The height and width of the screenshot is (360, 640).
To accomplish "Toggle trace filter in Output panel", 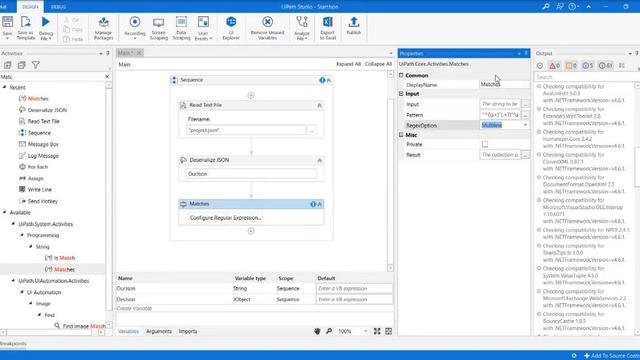I will 605,65.
